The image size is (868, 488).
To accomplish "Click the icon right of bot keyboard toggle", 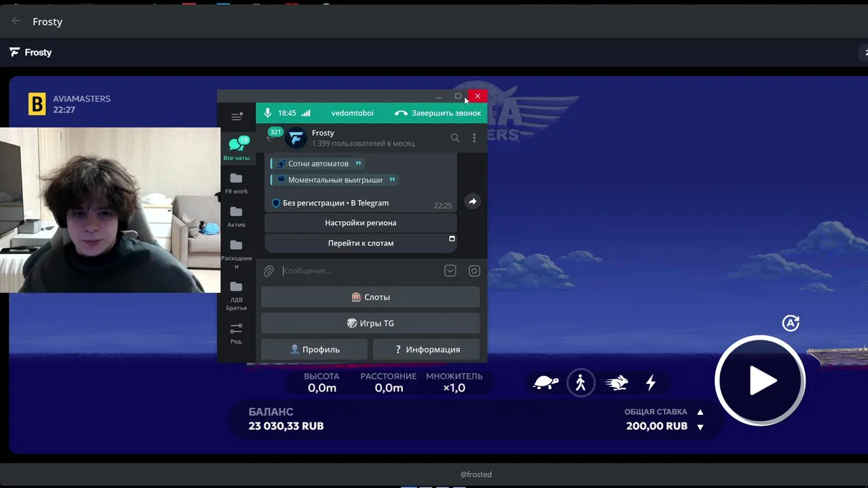I will coord(474,271).
